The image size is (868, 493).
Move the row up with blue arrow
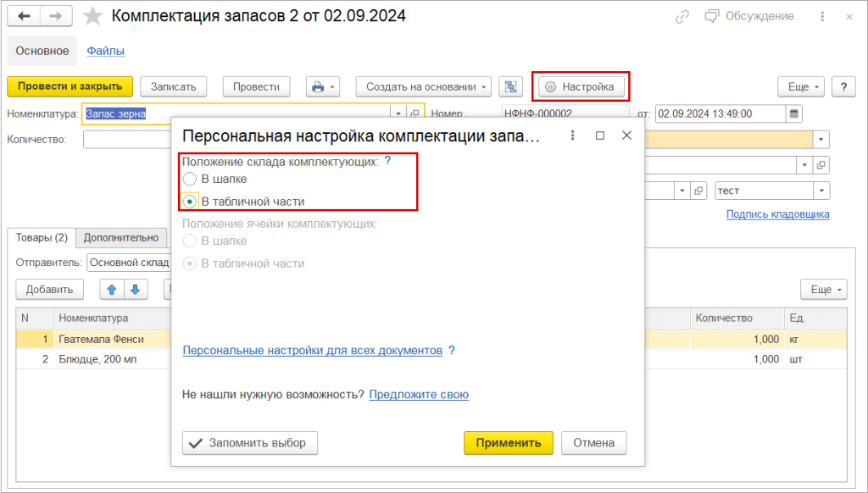(x=112, y=290)
